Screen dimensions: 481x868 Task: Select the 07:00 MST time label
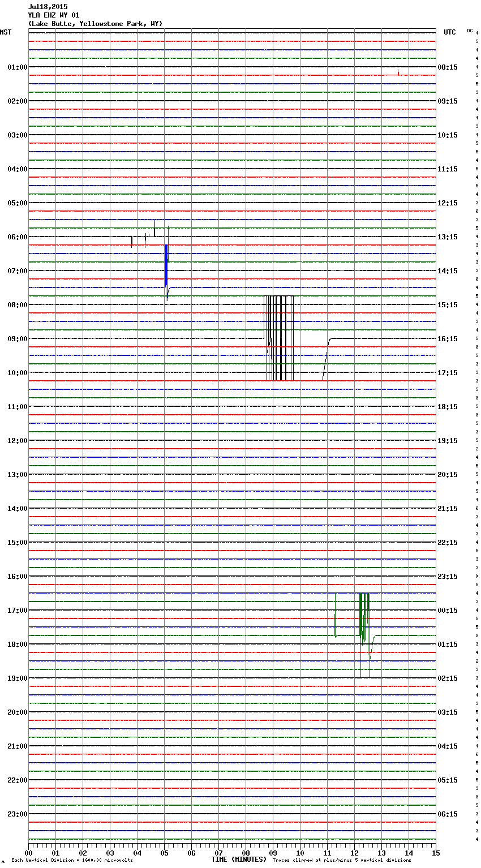point(17,271)
